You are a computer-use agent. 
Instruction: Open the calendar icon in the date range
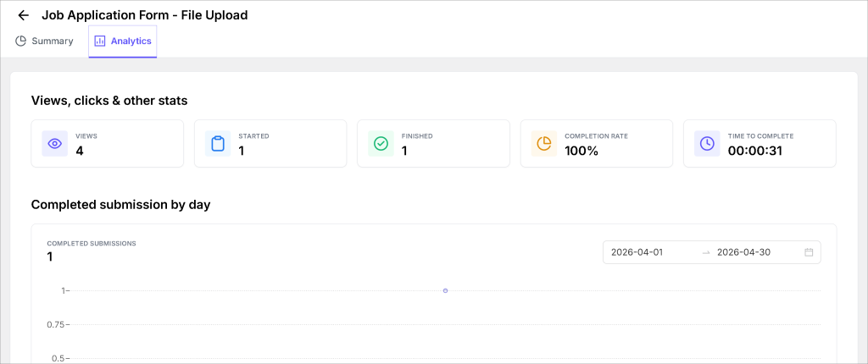(809, 252)
